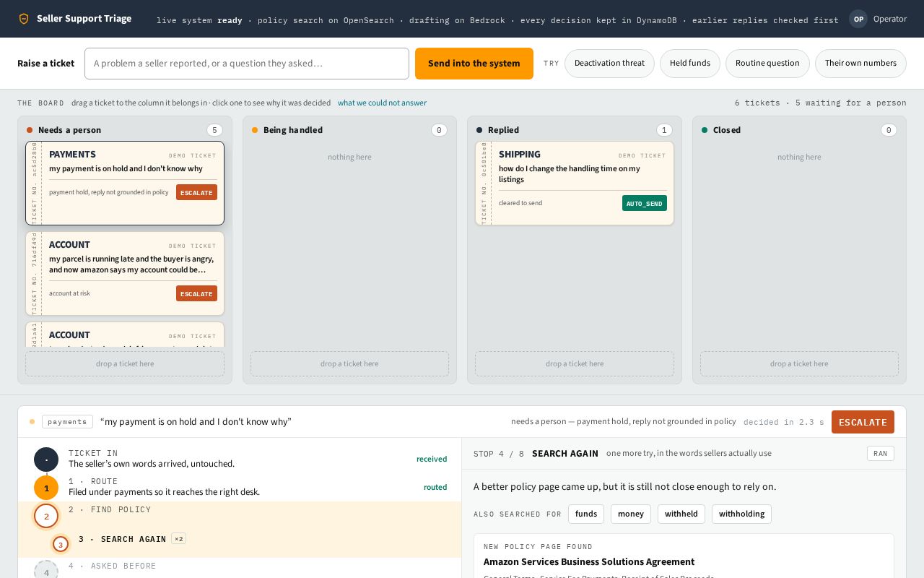
Task: Click the Being handled column header
Action: coord(349,130)
